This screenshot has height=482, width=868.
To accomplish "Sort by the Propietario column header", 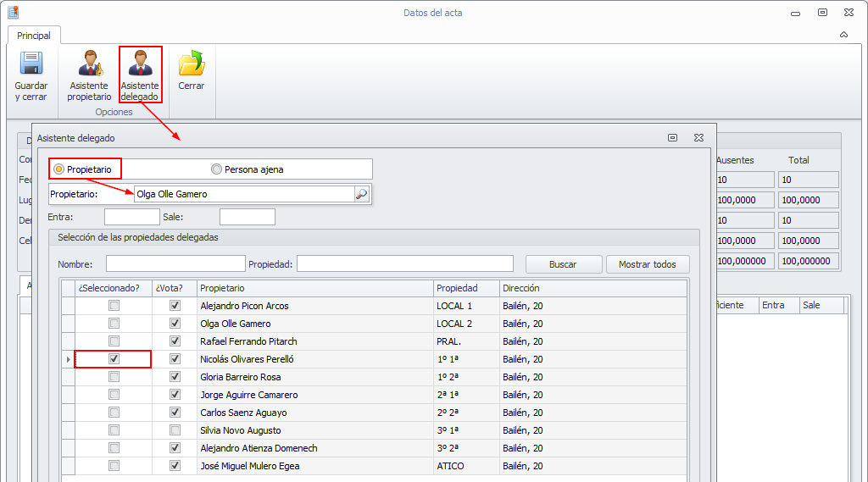I will (314, 288).
